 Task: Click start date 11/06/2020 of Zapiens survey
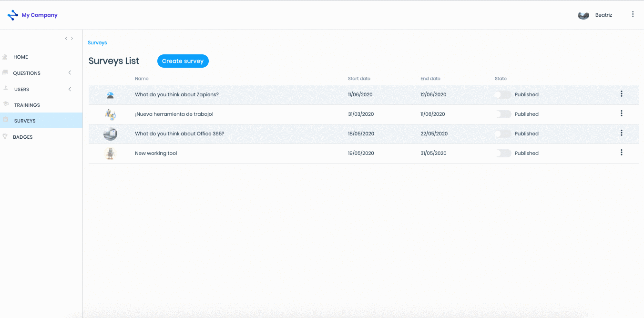tap(360, 94)
